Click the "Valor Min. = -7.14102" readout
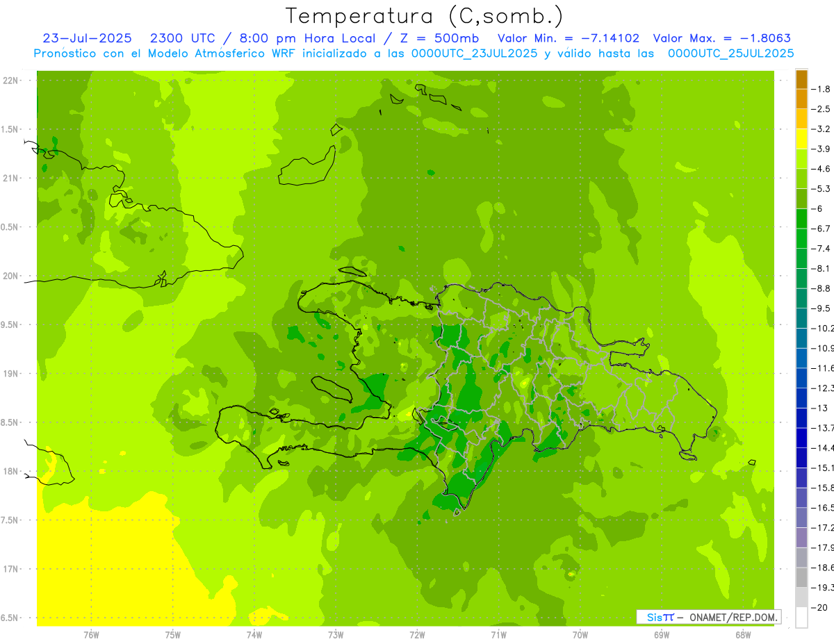The image size is (834, 644). 569,38
